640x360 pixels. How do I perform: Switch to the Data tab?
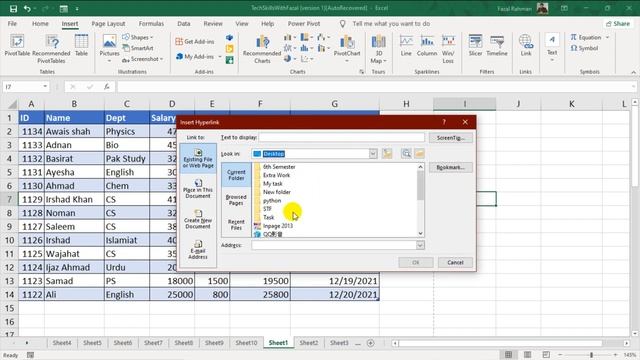tap(184, 24)
